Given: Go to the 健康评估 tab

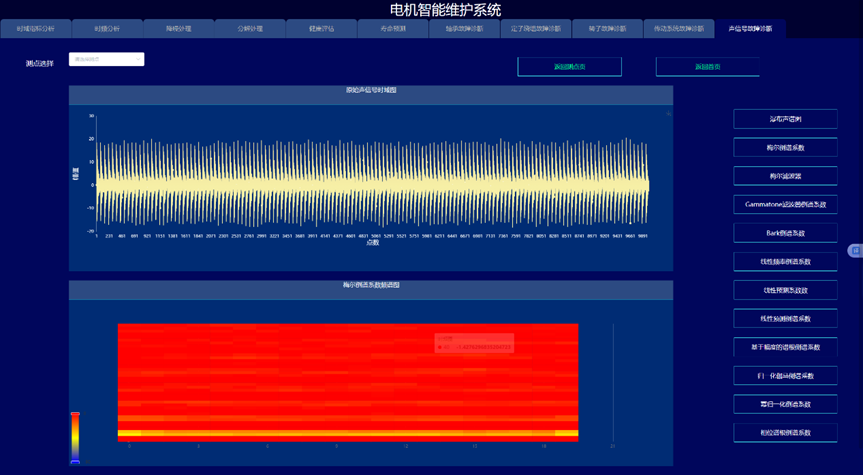Looking at the screenshot, I should 322,29.
